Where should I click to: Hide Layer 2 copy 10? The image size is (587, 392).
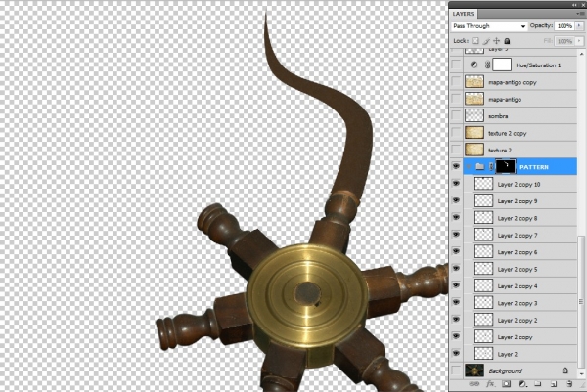456,184
